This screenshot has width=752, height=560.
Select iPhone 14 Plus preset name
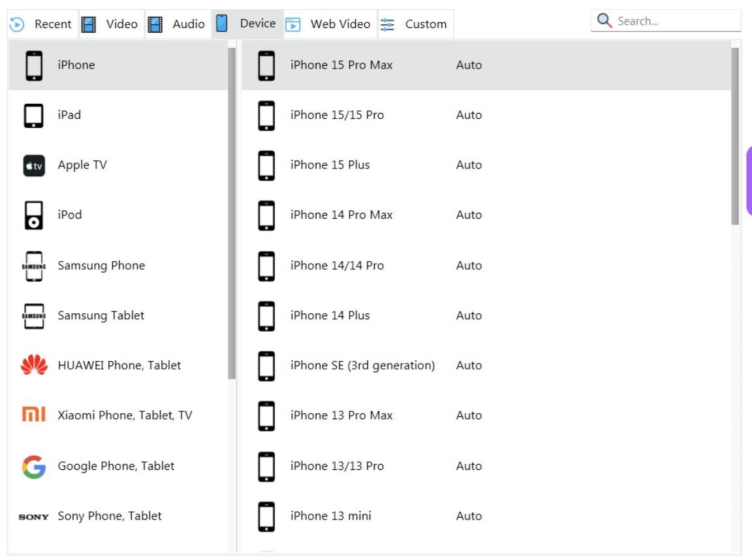[330, 315]
